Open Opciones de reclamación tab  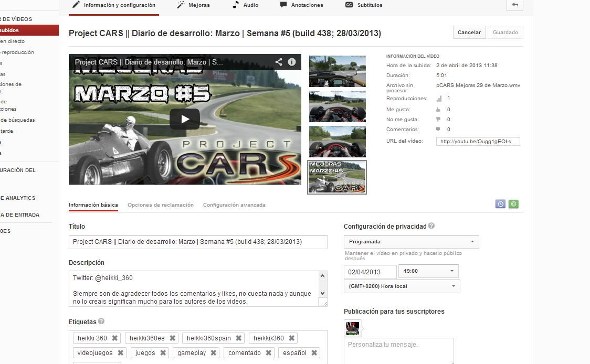pos(161,205)
